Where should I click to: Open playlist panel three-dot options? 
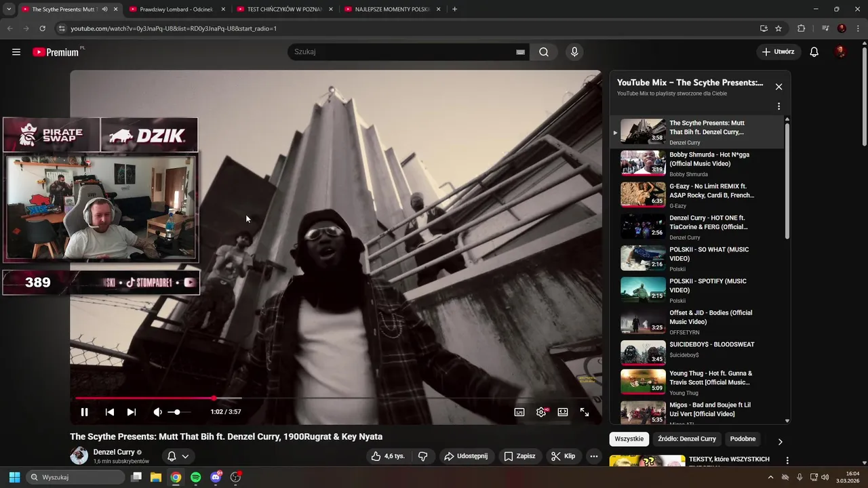coord(778,106)
